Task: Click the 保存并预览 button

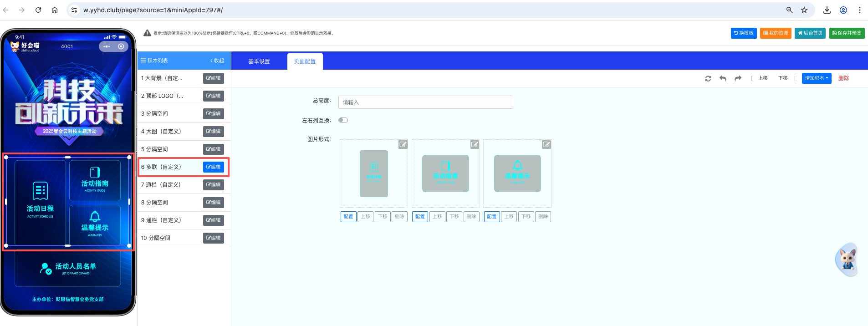Action: tap(847, 33)
